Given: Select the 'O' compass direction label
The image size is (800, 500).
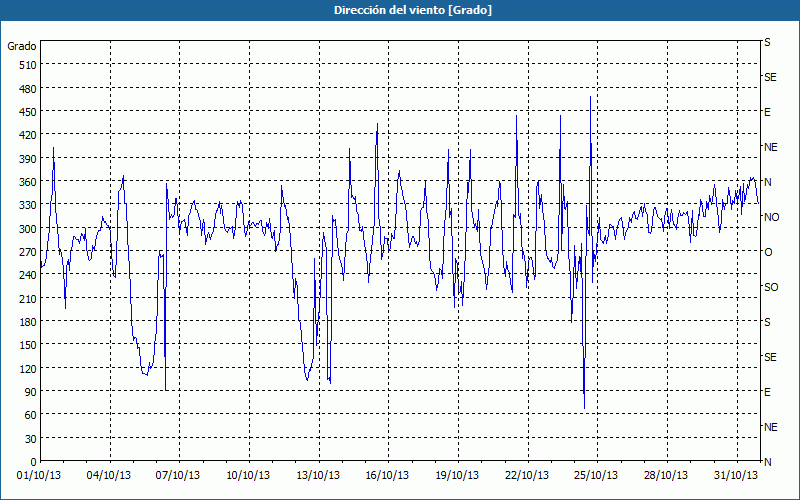Looking at the screenshot, I should coord(768,252).
